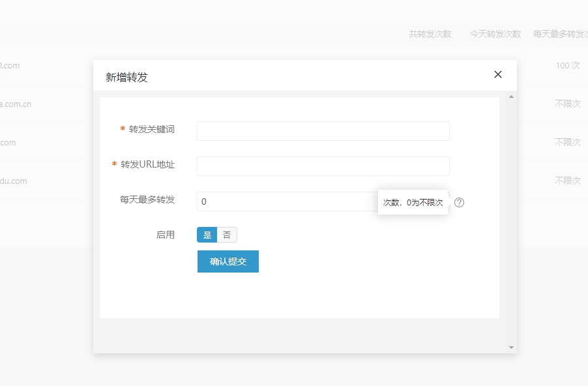Viewport: 588px width, 386px height.
Task: Focus the 转发关键词 input field
Action: click(323, 131)
